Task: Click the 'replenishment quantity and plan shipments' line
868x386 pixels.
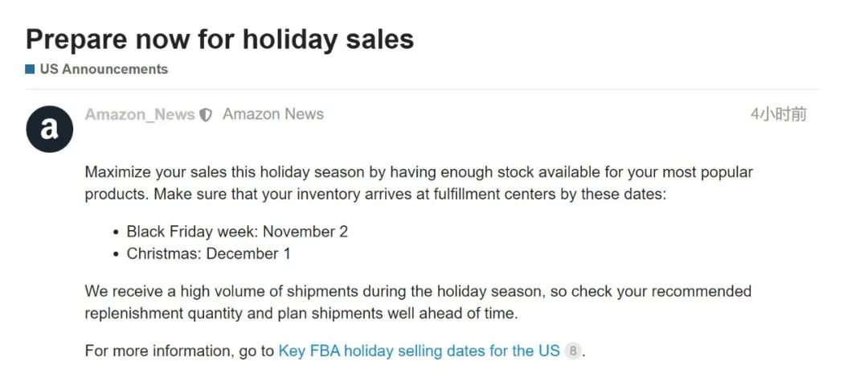Action: point(301,314)
